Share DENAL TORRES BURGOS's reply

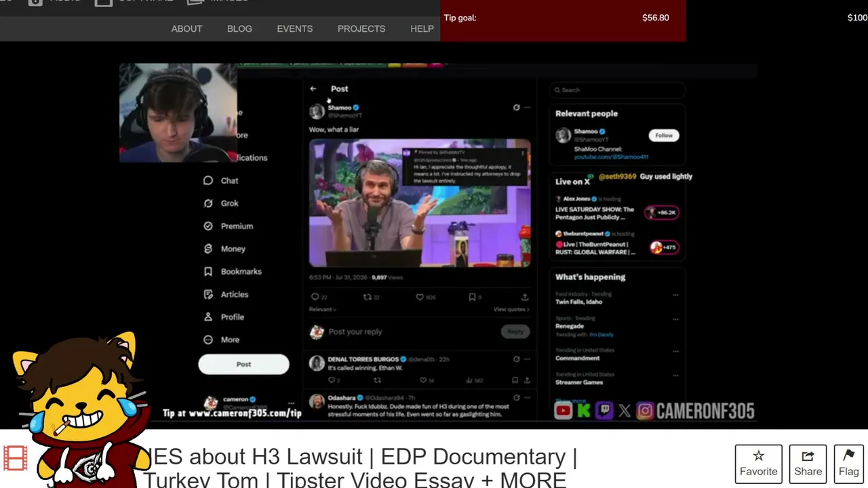pyautogui.click(x=527, y=380)
